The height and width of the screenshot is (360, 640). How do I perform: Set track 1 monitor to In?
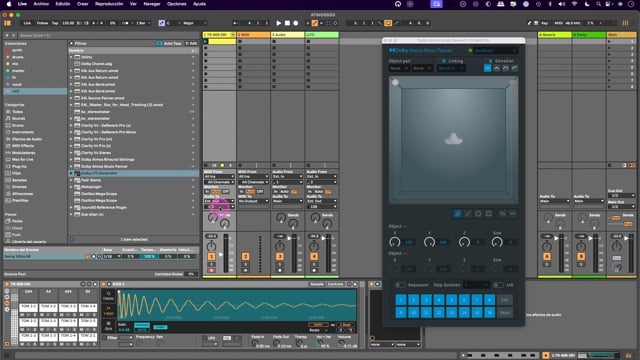[207, 191]
